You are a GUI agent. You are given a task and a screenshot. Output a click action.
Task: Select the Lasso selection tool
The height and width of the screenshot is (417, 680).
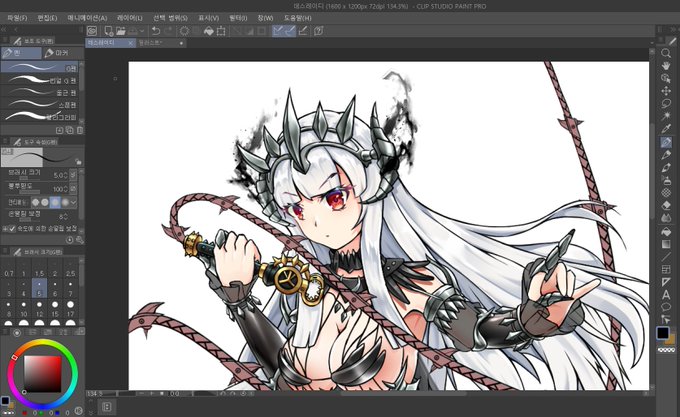666,103
